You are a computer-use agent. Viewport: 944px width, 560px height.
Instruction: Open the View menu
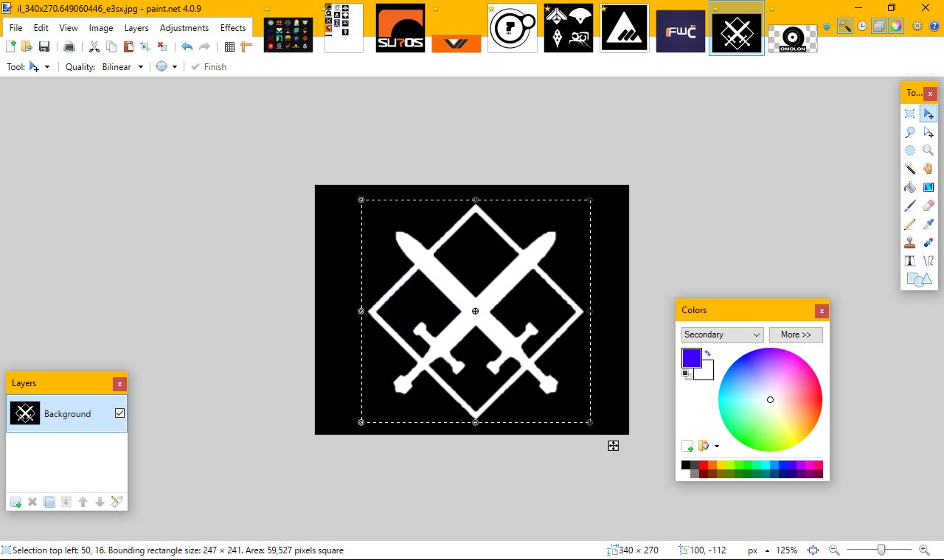[69, 27]
